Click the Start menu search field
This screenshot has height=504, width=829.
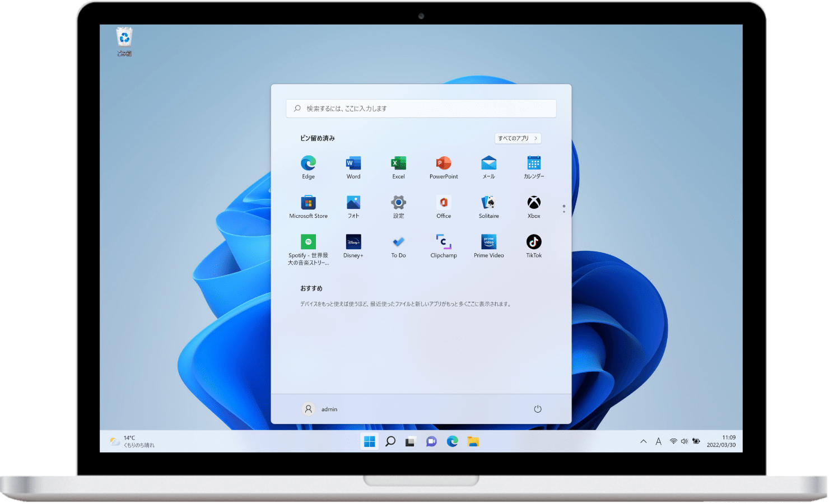[x=421, y=109]
